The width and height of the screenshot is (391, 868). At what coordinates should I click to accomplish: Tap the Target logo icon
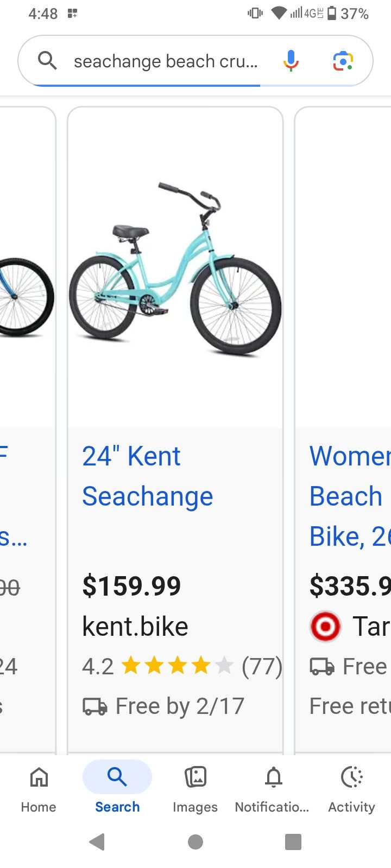point(325,627)
